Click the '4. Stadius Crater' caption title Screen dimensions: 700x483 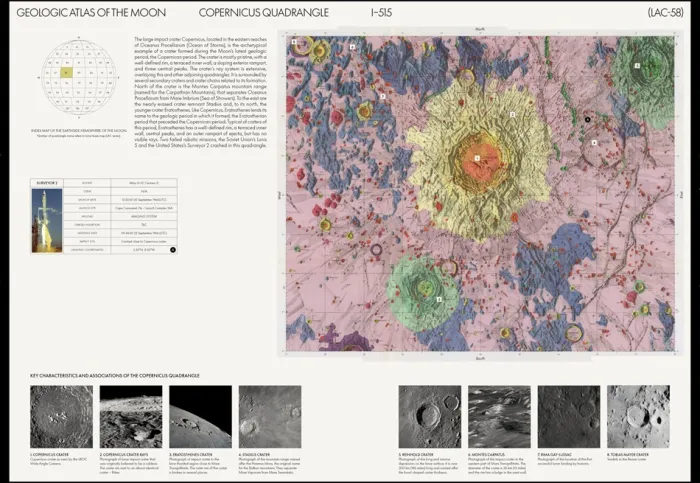coord(254,454)
